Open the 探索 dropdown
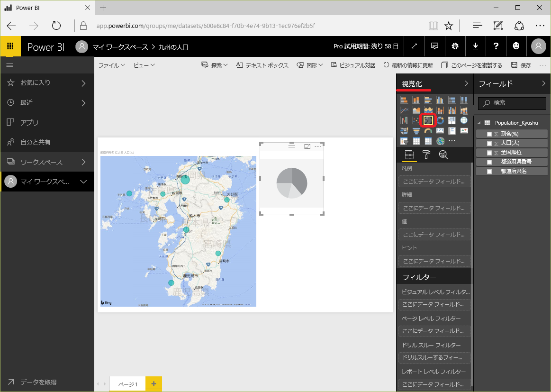The width and height of the screenshot is (551, 392). tap(214, 65)
